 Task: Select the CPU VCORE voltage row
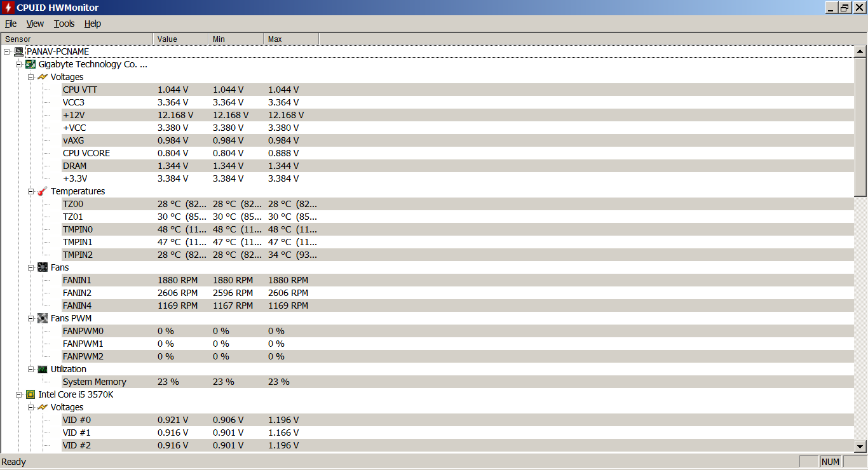coord(86,153)
